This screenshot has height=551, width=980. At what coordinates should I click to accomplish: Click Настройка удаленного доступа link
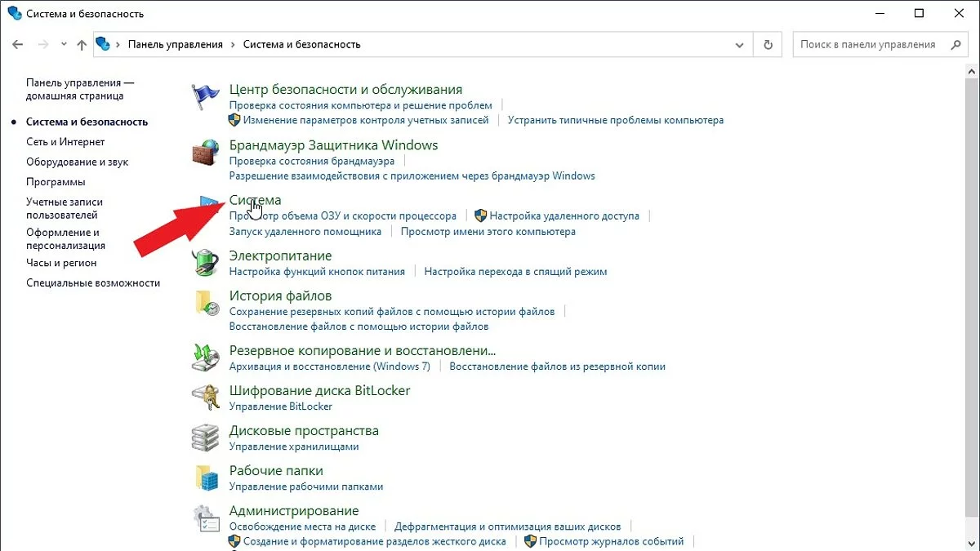(564, 216)
